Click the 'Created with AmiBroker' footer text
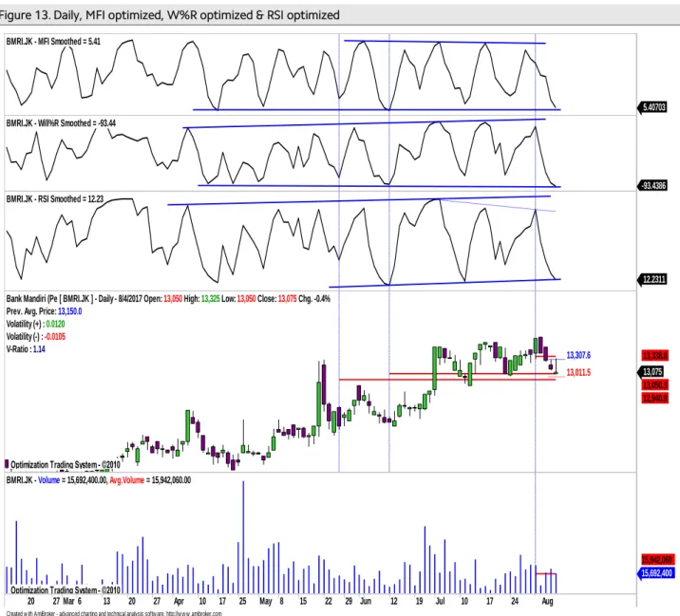 (x=115, y=613)
